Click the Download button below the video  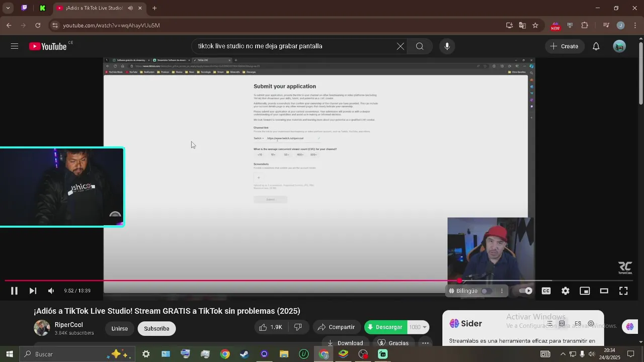345,343
